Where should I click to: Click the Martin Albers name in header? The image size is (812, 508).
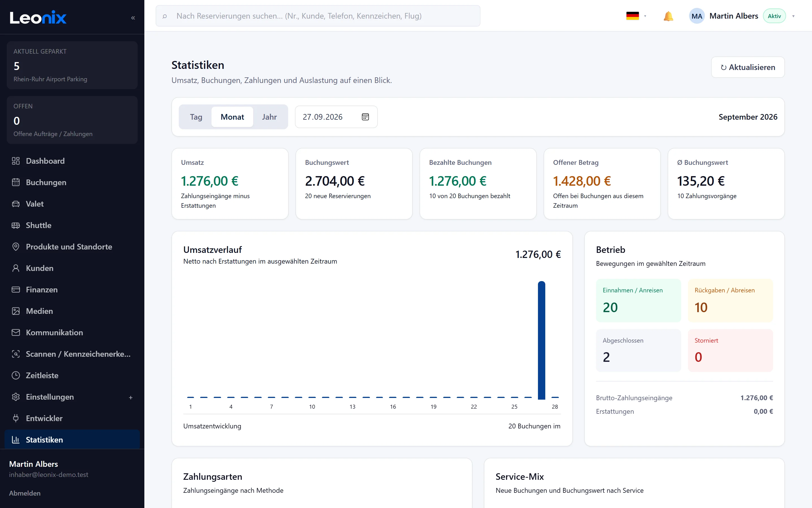(734, 16)
